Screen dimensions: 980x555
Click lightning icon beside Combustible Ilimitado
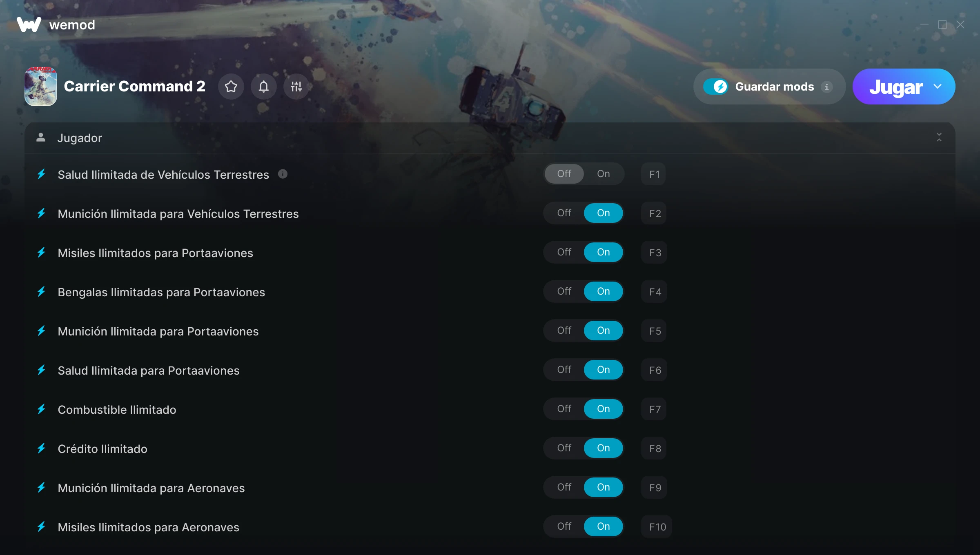pyautogui.click(x=41, y=409)
